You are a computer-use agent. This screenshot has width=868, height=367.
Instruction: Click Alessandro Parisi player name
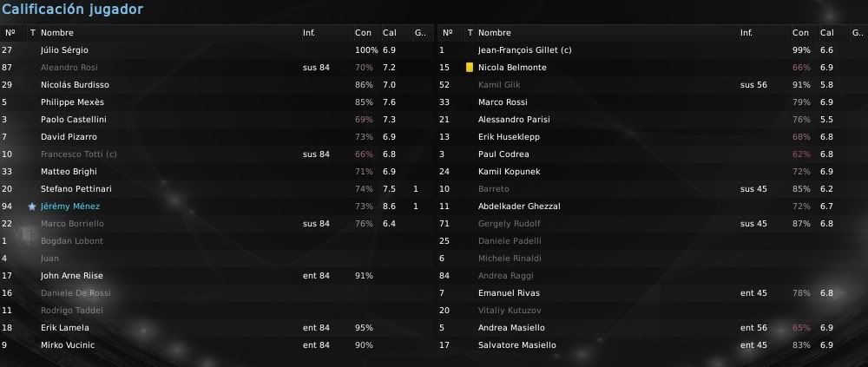click(x=514, y=120)
